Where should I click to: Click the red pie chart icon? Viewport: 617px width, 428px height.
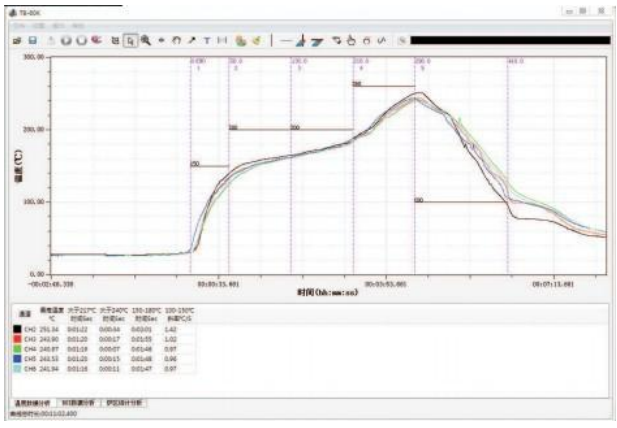point(96,41)
